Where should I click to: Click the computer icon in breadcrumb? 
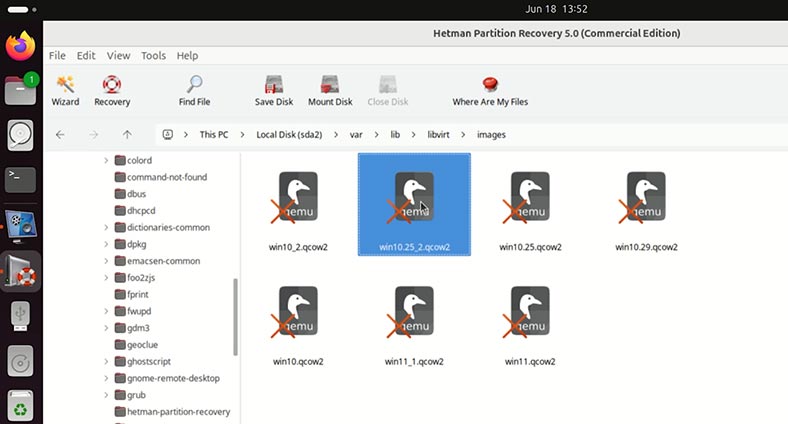(168, 135)
